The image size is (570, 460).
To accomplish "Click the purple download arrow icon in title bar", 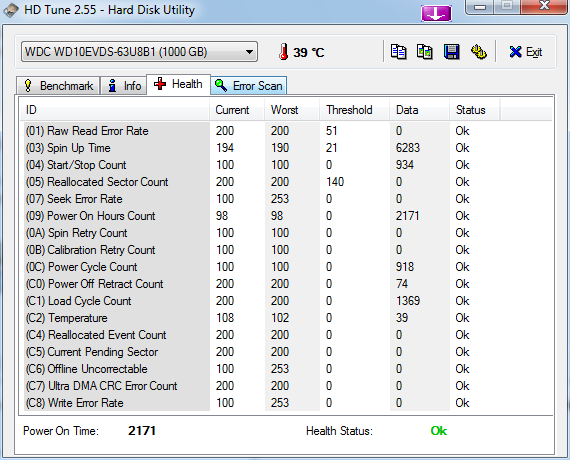I will (x=436, y=13).
